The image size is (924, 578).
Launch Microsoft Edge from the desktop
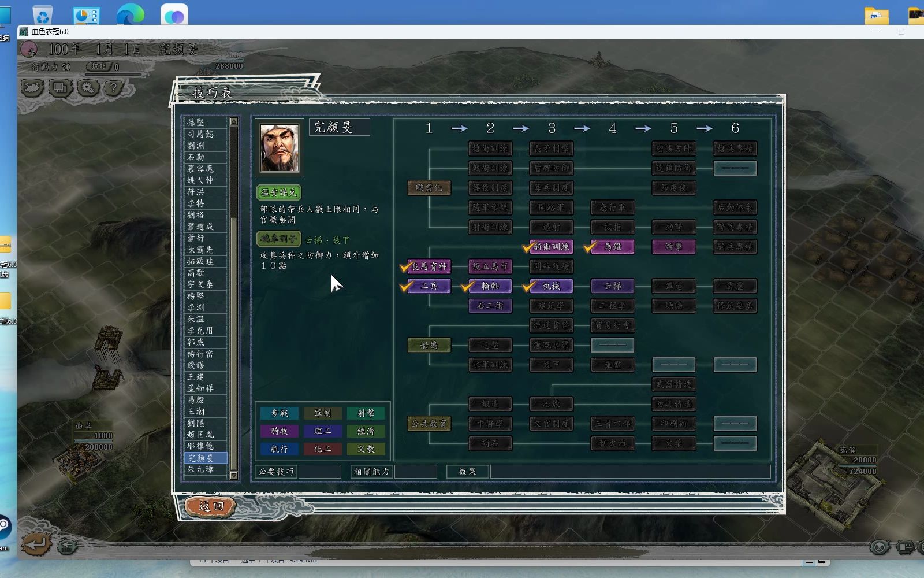point(131,15)
